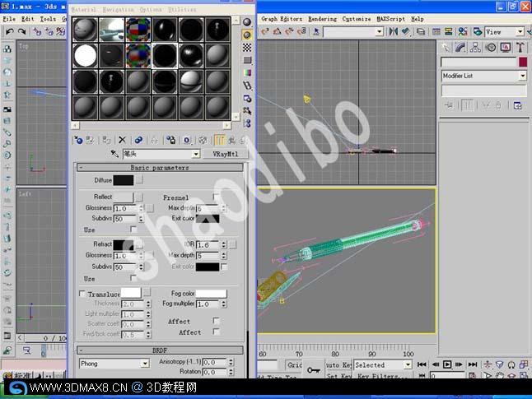Open the Graph Editors menu
Viewport: 532px width, 399px height.
pyautogui.click(x=282, y=19)
